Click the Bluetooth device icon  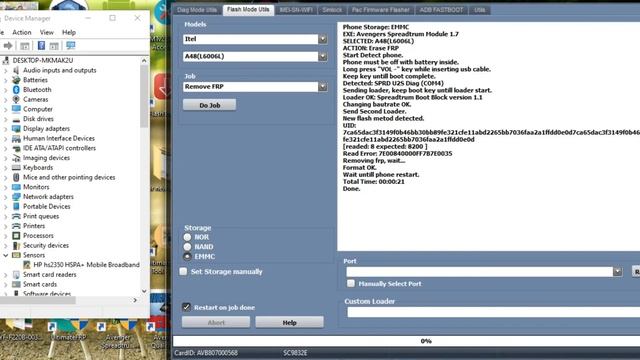pyautogui.click(x=16, y=90)
